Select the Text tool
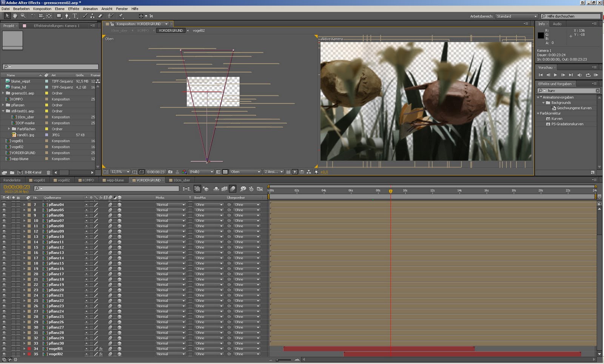The image size is (604, 364). (x=75, y=16)
